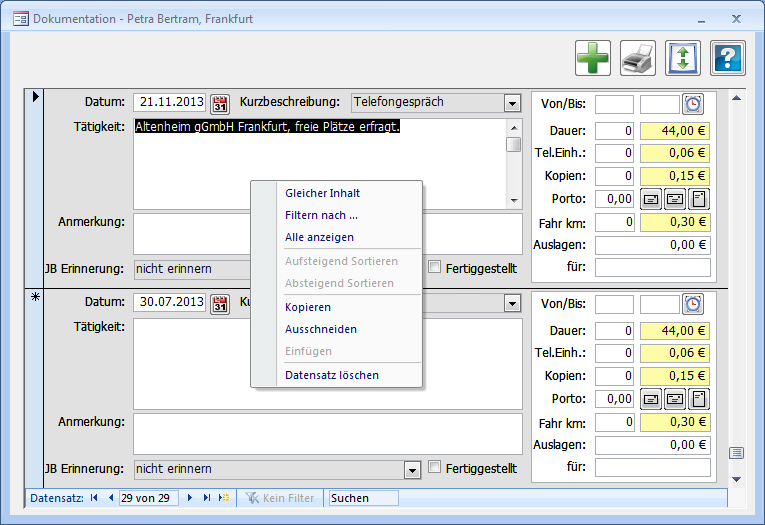Click Tel.Einh. rate 0,06 € in first record
The height and width of the screenshot is (525, 765).
(675, 153)
